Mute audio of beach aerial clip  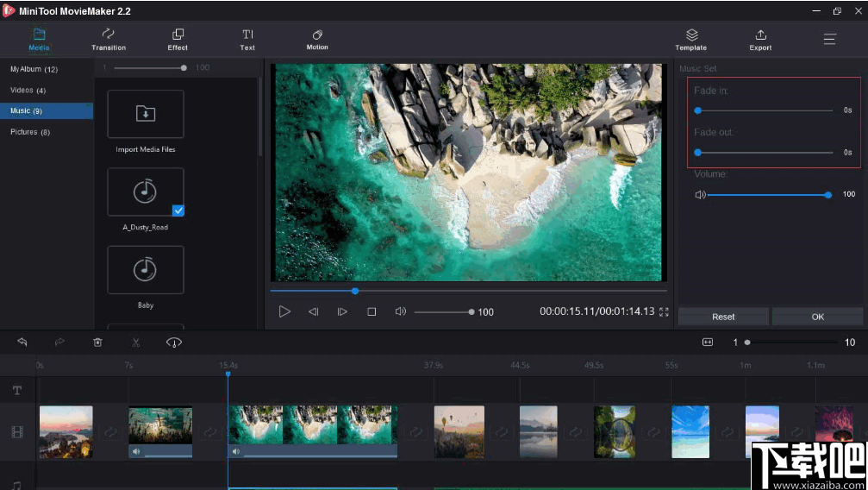click(x=236, y=452)
